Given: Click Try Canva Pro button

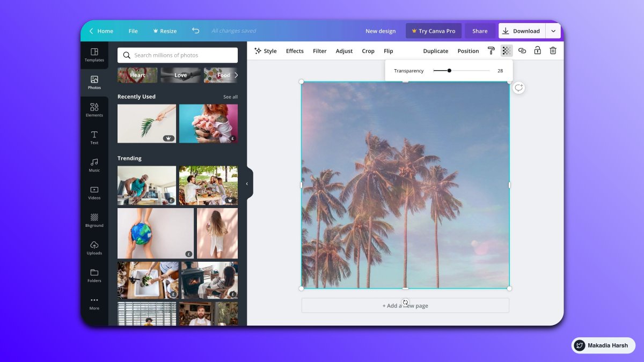Looking at the screenshot, I should [x=434, y=31].
